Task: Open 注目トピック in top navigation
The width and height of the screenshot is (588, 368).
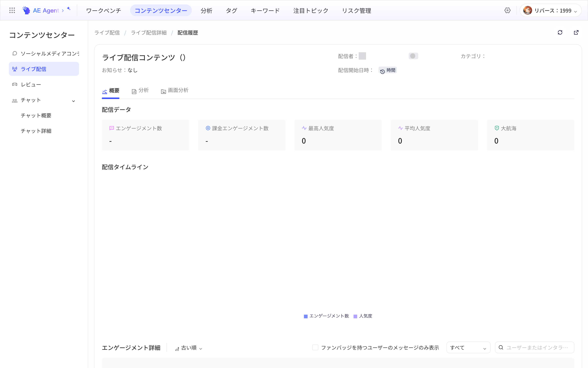Action: 311,10
